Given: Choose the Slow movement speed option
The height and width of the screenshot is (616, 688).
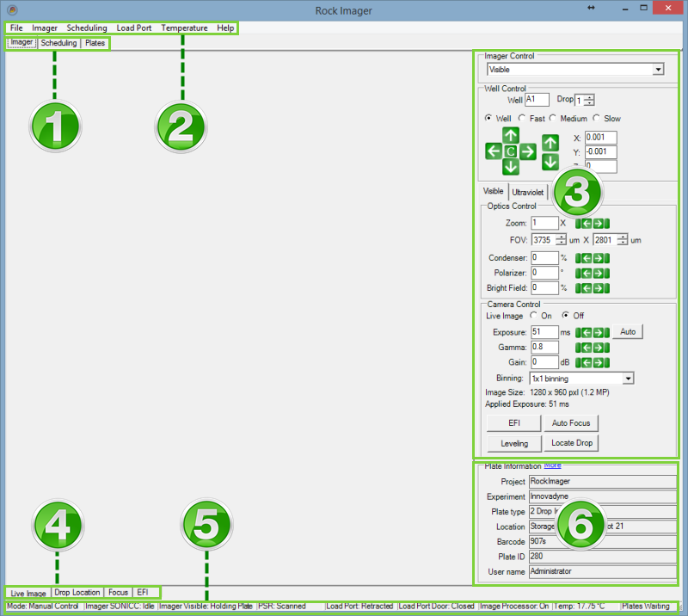Looking at the screenshot, I should [597, 119].
